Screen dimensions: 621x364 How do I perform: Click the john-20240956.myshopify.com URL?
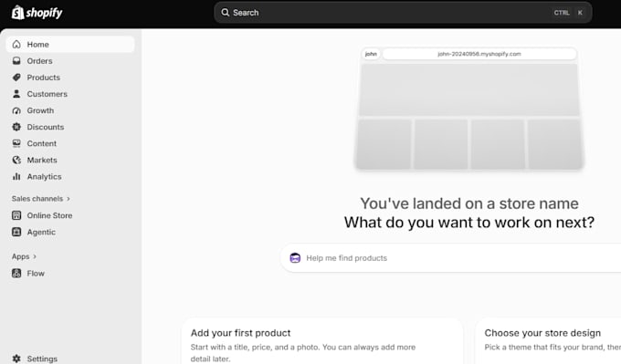[479, 54]
